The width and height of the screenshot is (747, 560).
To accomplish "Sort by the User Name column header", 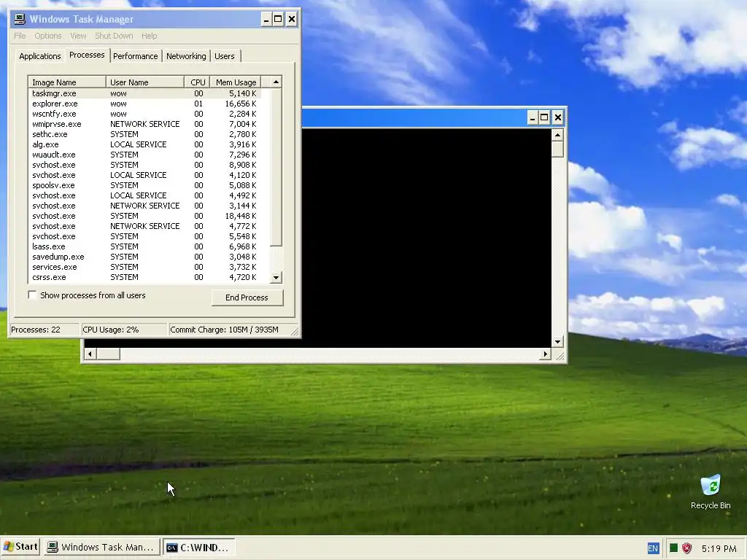I will 145,82.
